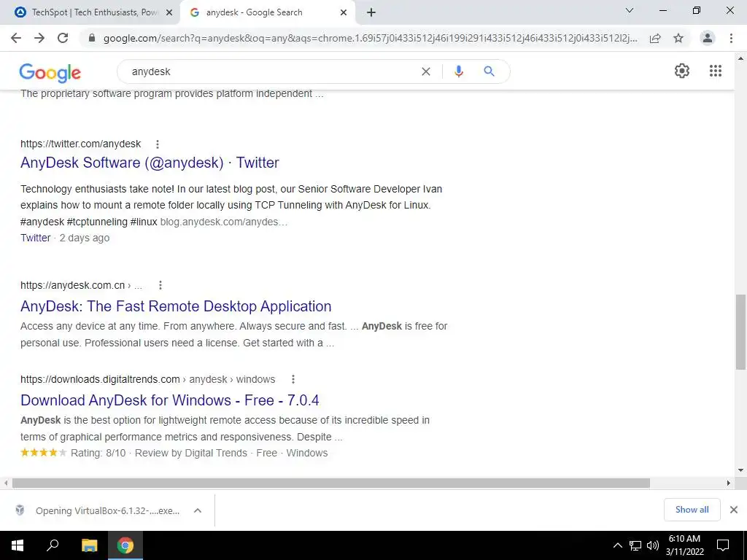The image size is (747, 560).
Task: Open blog.anydesk.com link in tweet
Action: [224, 222]
